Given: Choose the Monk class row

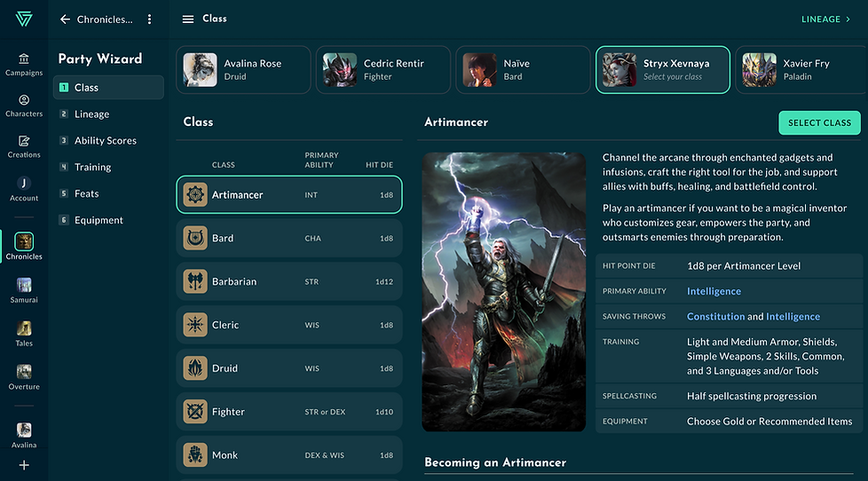Looking at the screenshot, I should click(x=289, y=454).
